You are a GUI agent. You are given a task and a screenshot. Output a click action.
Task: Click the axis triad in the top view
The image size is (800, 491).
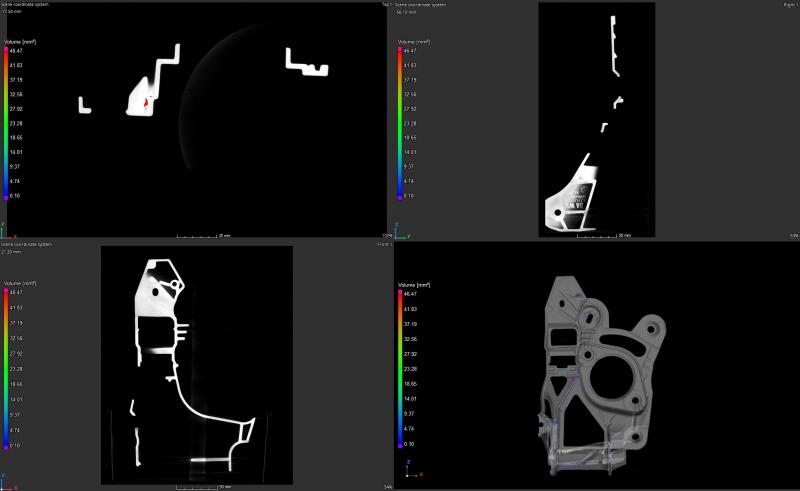pos(7,229)
